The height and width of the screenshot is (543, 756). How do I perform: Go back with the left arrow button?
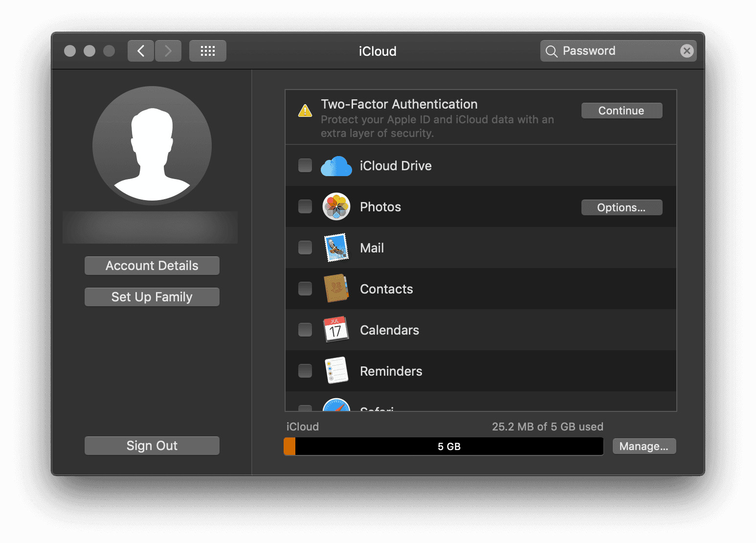[141, 51]
